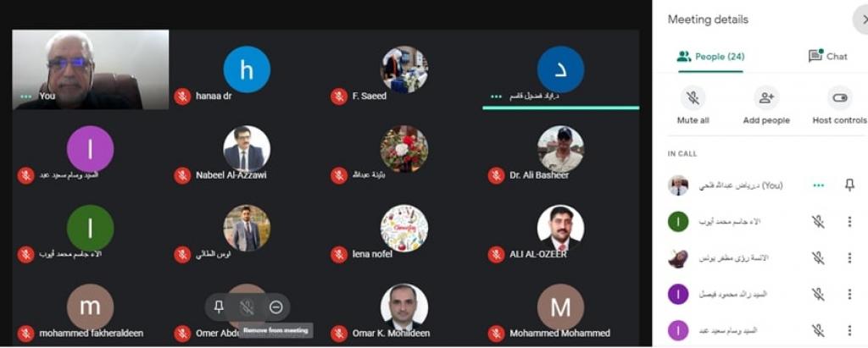
Task: Pin the Omer Abd tile
Action: pos(219,307)
